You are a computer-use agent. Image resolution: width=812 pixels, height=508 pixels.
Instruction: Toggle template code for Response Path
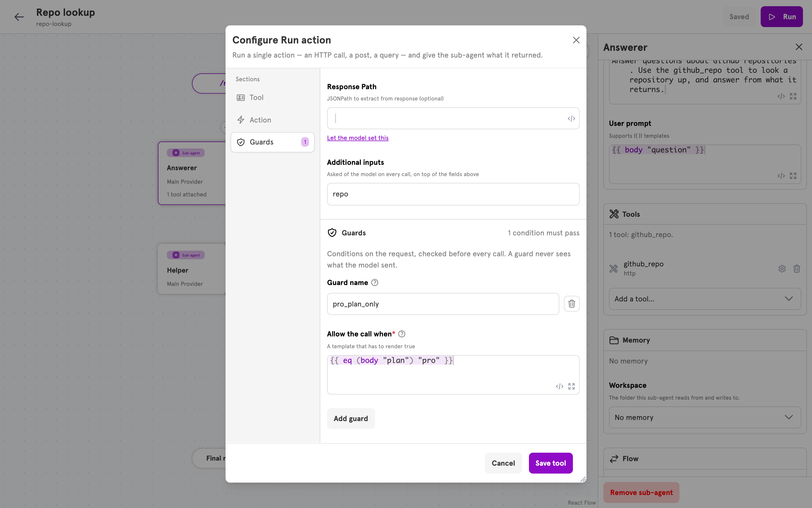(x=571, y=119)
